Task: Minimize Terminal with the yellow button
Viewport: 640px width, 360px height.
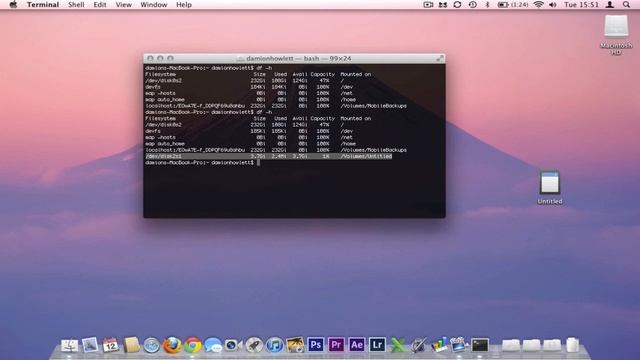Action: pos(160,58)
